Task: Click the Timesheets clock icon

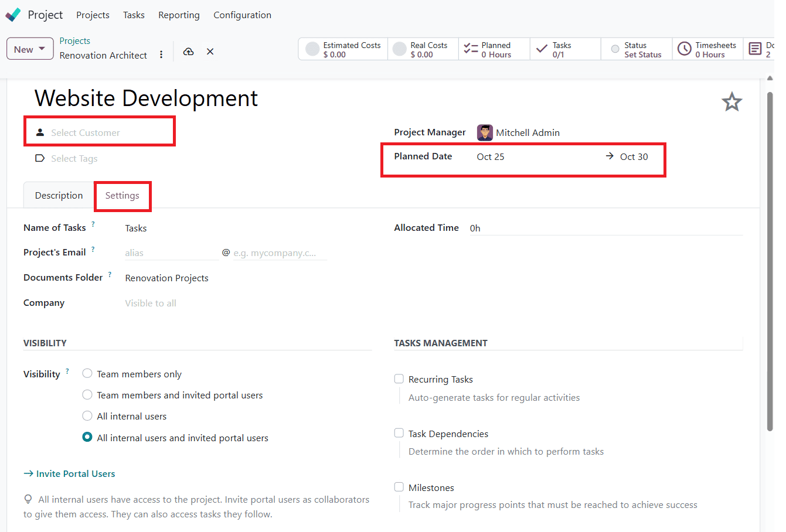Action: (x=684, y=49)
